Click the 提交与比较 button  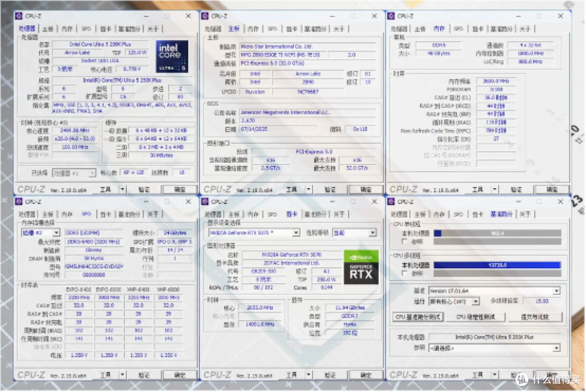click(535, 317)
